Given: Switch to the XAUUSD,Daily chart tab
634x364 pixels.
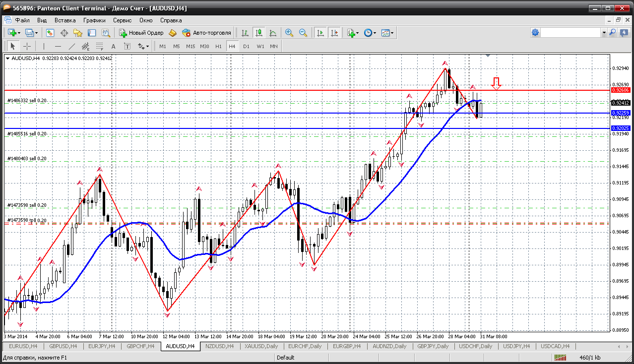Looking at the screenshot, I should (261, 346).
